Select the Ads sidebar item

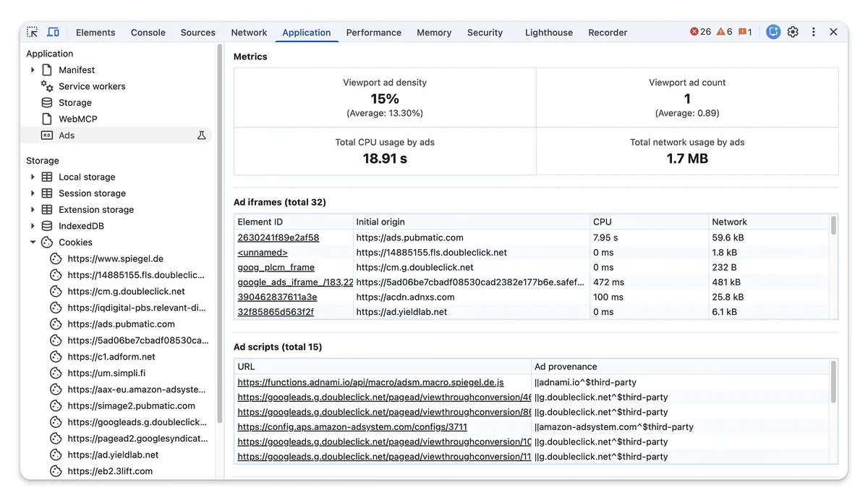coord(67,135)
